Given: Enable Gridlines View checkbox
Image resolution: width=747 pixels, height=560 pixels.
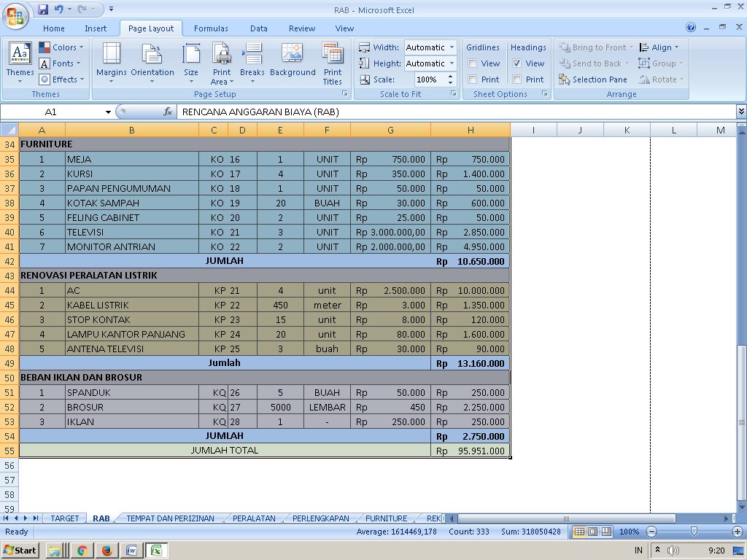Looking at the screenshot, I should (x=473, y=63).
